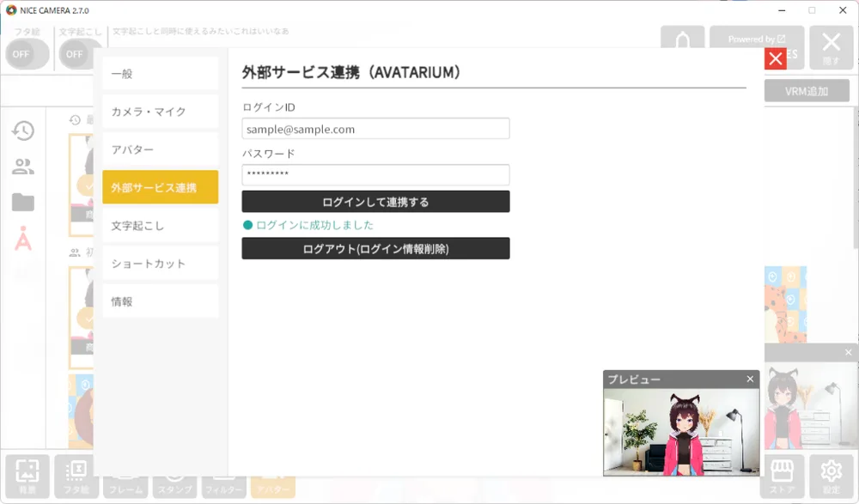Select the leopard-pattern thumbnail on right
The image size is (859, 504).
(x=786, y=305)
